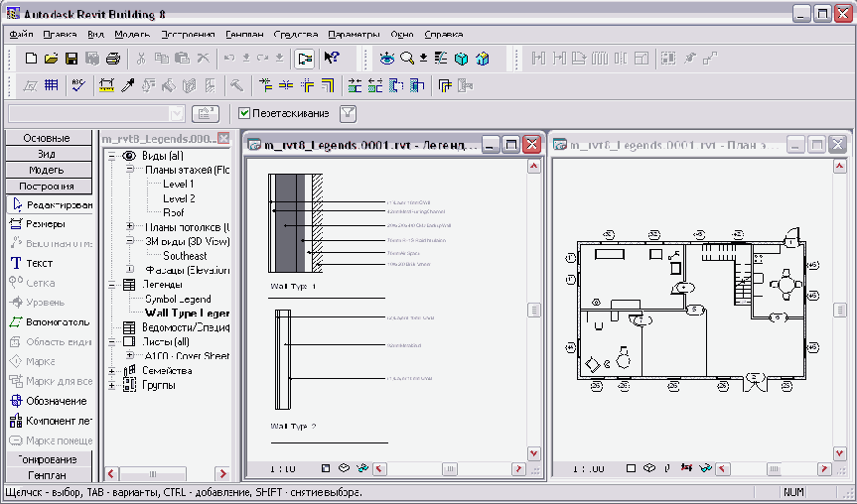Screen dimensions: 857x504
Task: Toggle legend view detail level icon
Action: click(x=326, y=468)
